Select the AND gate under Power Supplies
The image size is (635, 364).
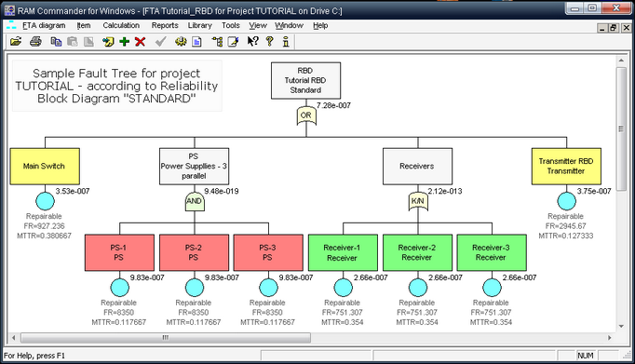(x=195, y=201)
